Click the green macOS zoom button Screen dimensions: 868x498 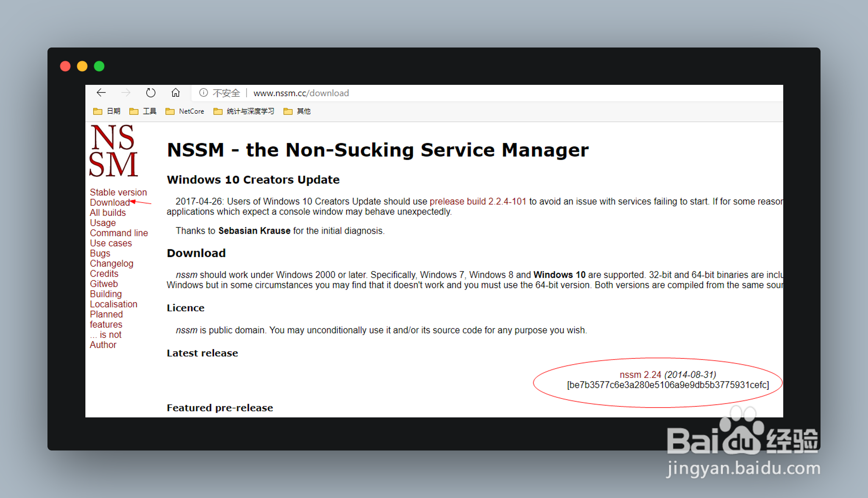coord(99,66)
